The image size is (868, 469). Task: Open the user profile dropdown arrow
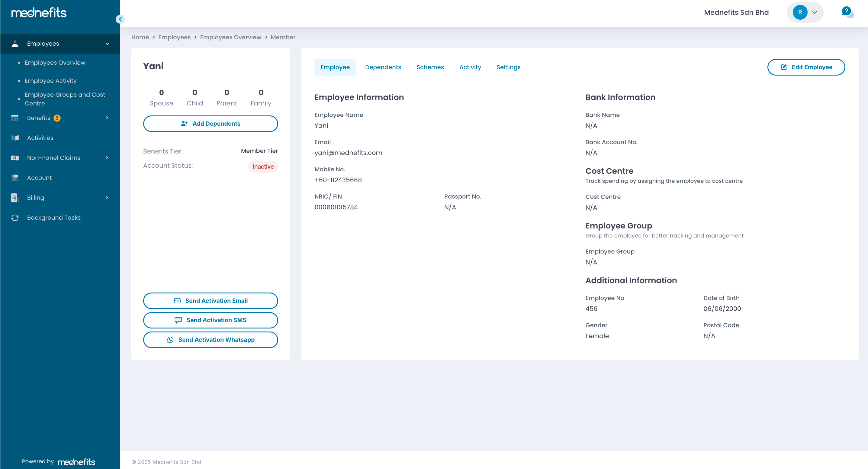(x=814, y=12)
